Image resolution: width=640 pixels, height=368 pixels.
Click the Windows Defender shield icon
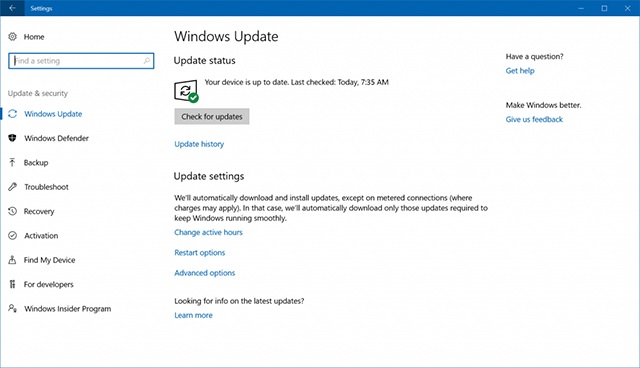13,138
